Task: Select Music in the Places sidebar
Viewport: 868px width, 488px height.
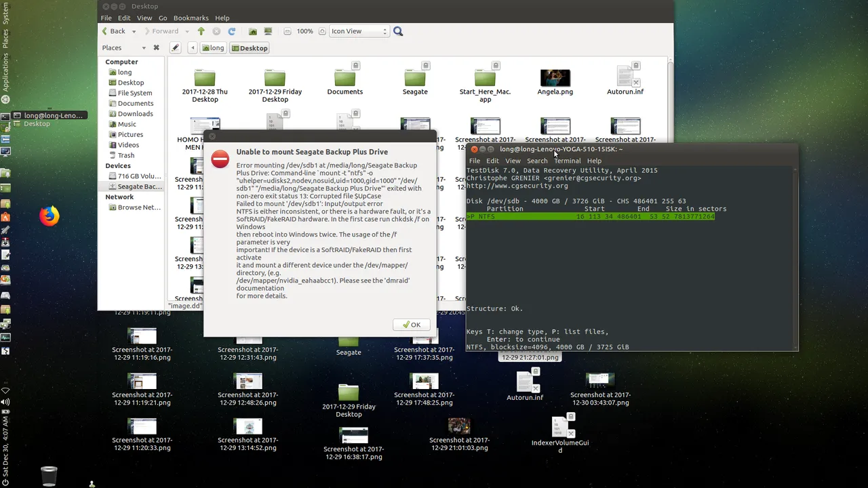Action: coord(127,124)
